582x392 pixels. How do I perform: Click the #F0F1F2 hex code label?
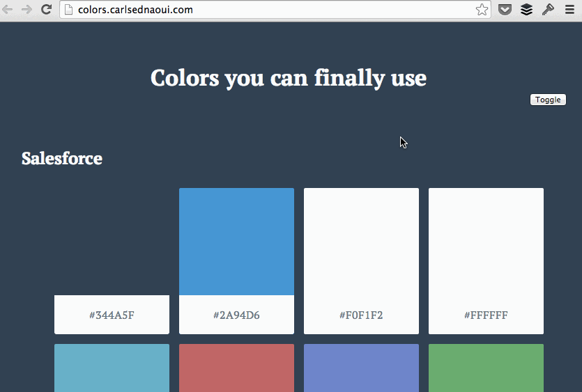tap(361, 315)
